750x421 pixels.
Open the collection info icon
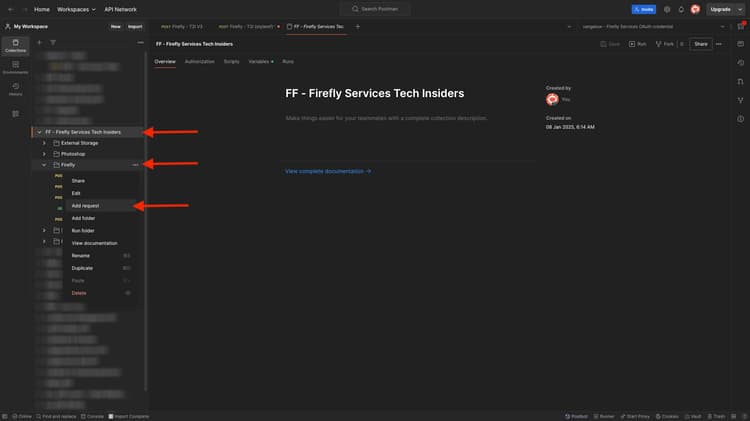(740, 119)
